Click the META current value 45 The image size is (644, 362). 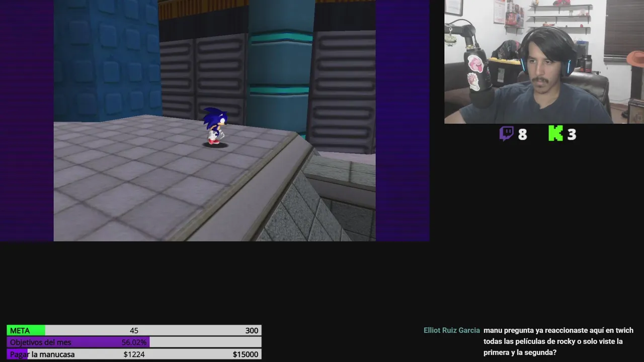click(x=134, y=330)
